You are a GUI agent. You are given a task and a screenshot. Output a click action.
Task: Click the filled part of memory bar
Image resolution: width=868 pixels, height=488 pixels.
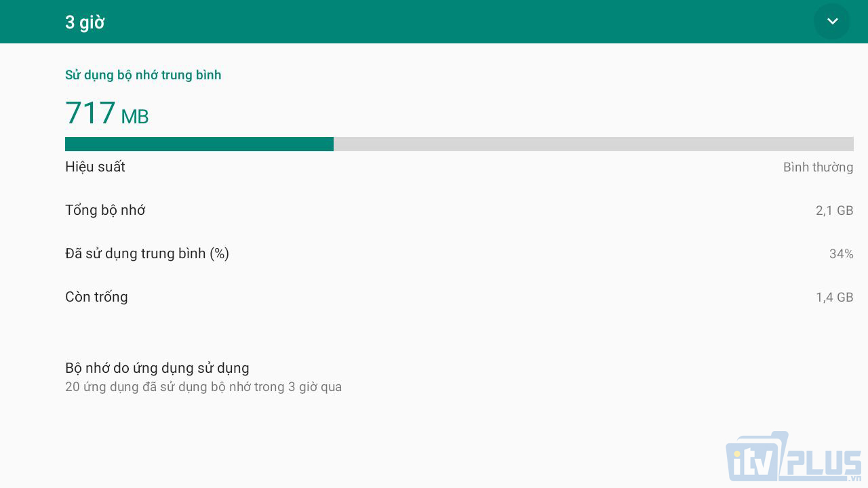(x=199, y=144)
